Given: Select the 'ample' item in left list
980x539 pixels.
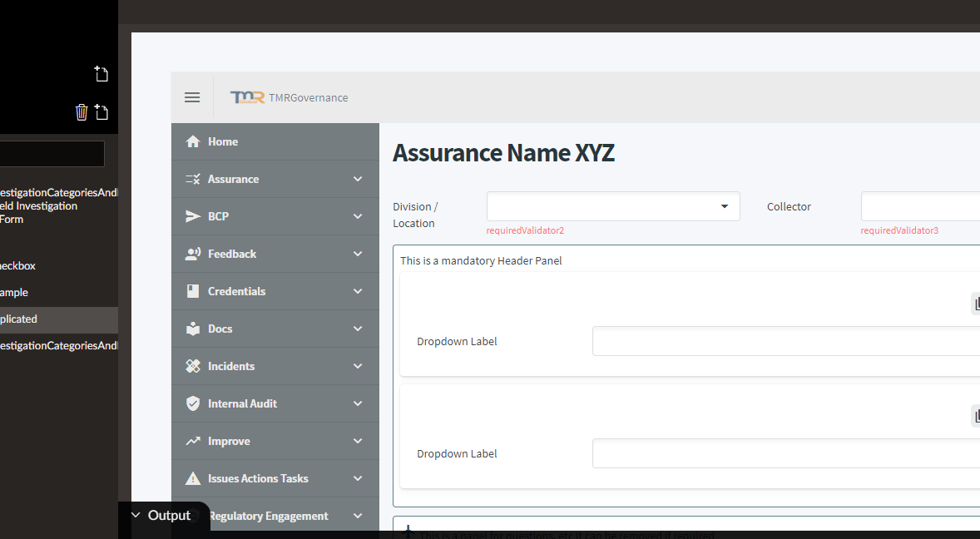Looking at the screenshot, I should (x=14, y=292).
